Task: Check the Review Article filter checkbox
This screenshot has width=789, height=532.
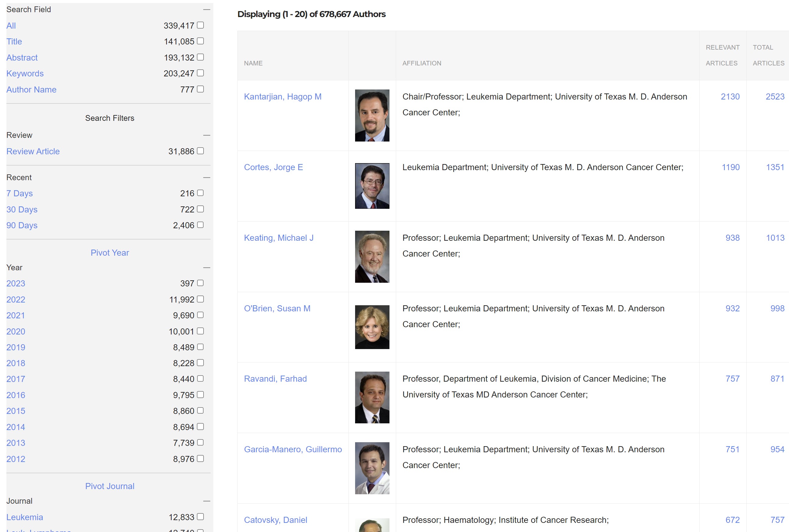Action: 200,151
